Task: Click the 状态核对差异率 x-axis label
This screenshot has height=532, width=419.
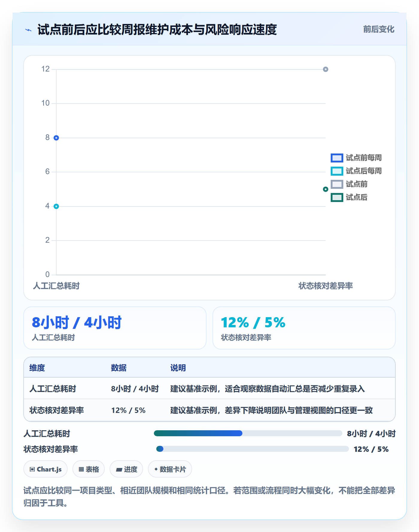Action: coord(326,286)
